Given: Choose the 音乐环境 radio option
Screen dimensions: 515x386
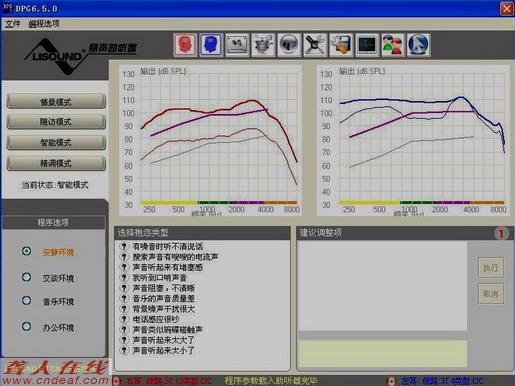Looking at the screenshot, I should pyautogui.click(x=27, y=301).
